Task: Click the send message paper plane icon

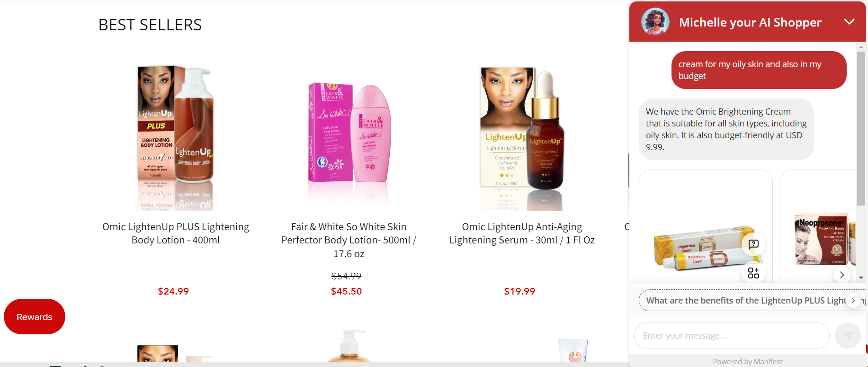Action: point(848,335)
